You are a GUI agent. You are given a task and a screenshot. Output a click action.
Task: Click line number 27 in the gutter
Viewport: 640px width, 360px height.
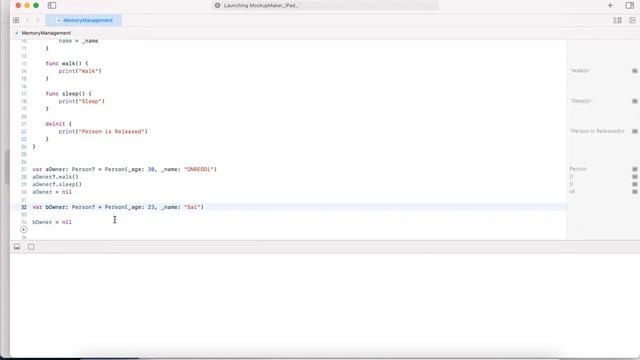coord(24,169)
